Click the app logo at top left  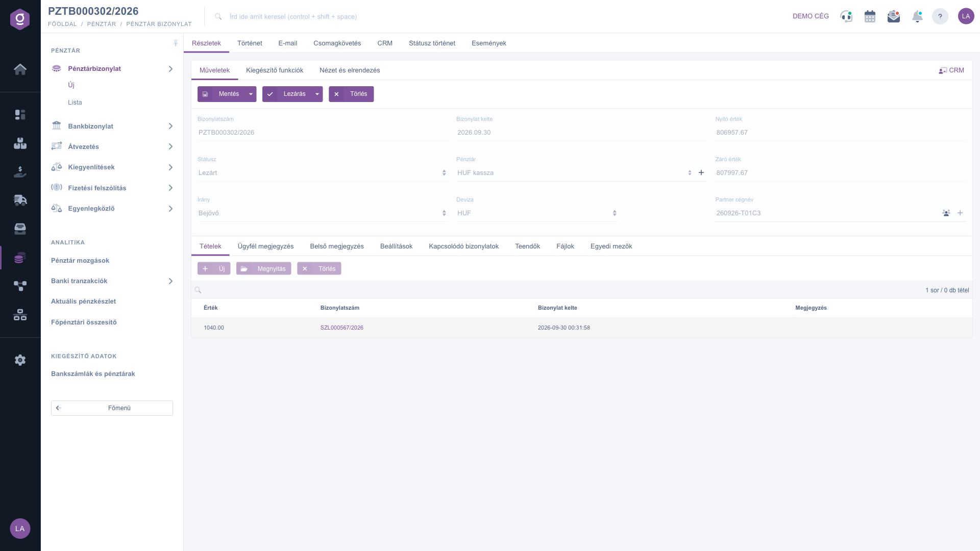point(20,19)
